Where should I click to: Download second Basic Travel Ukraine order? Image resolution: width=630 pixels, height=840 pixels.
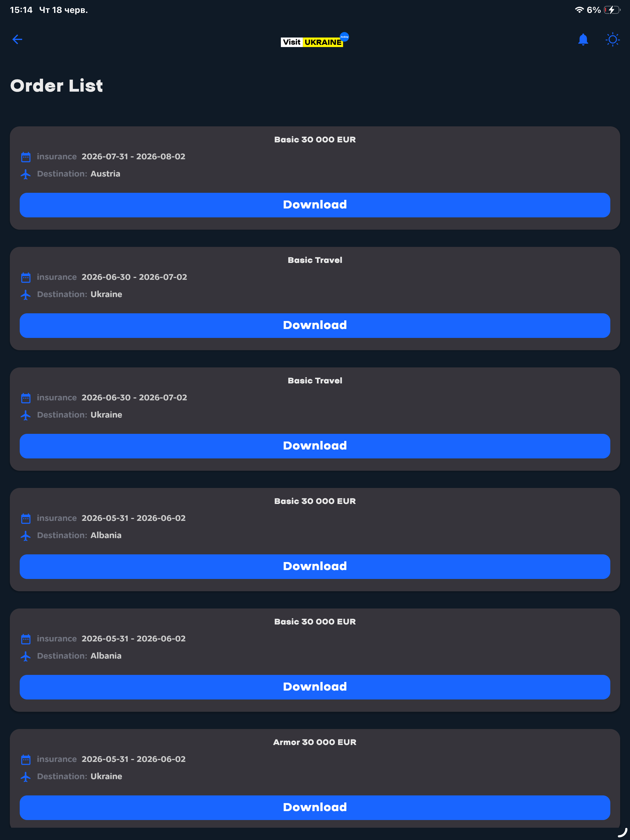pyautogui.click(x=315, y=446)
